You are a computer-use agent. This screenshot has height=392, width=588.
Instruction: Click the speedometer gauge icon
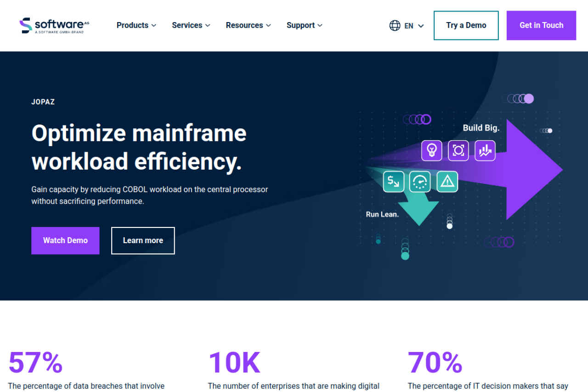coord(420,182)
